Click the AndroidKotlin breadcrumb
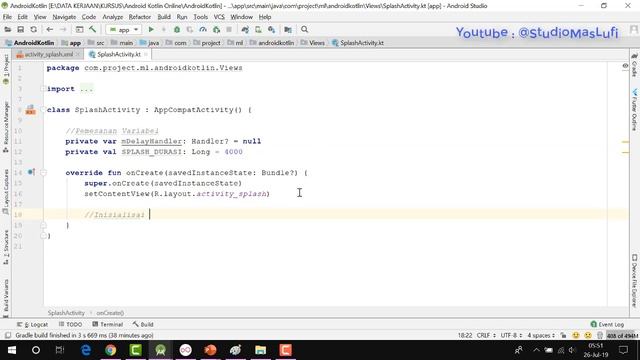Screen dimensions: 640x360 point(33,42)
